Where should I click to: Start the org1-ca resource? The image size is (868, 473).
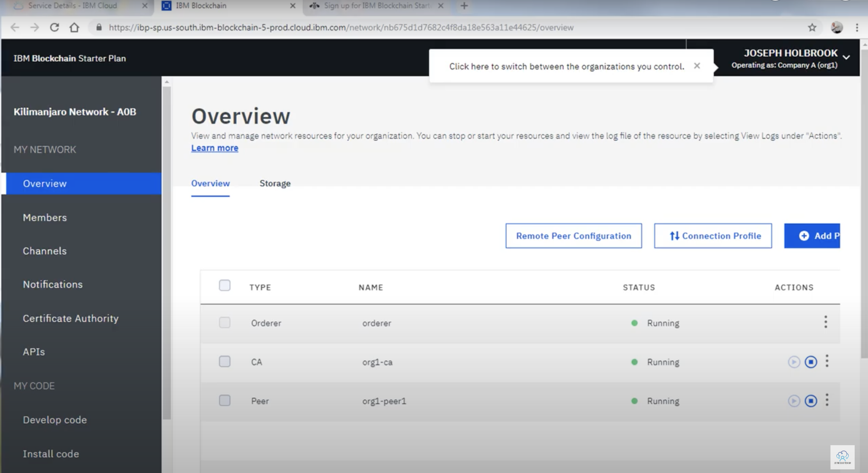pyautogui.click(x=794, y=362)
